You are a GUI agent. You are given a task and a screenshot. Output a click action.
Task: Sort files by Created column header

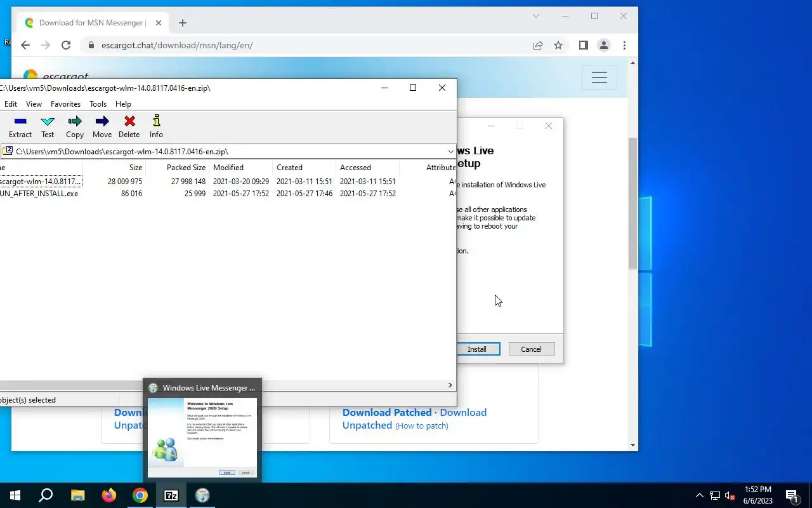tap(304, 168)
